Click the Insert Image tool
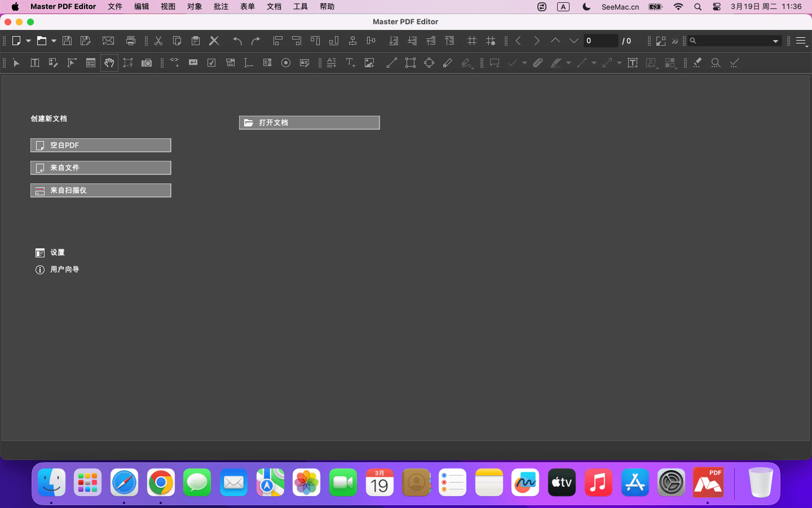This screenshot has height=508, width=812. coord(369,63)
